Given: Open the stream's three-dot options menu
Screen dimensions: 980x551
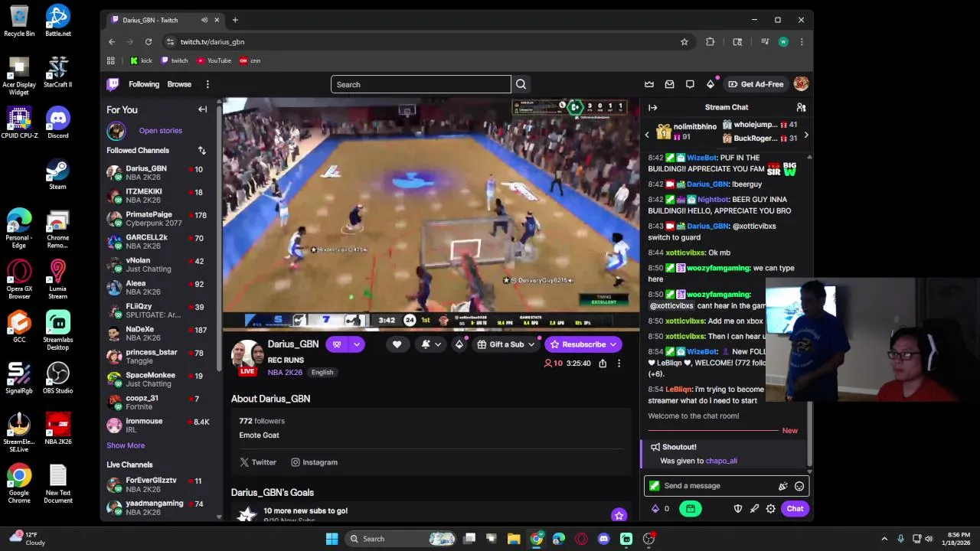Looking at the screenshot, I should point(619,364).
